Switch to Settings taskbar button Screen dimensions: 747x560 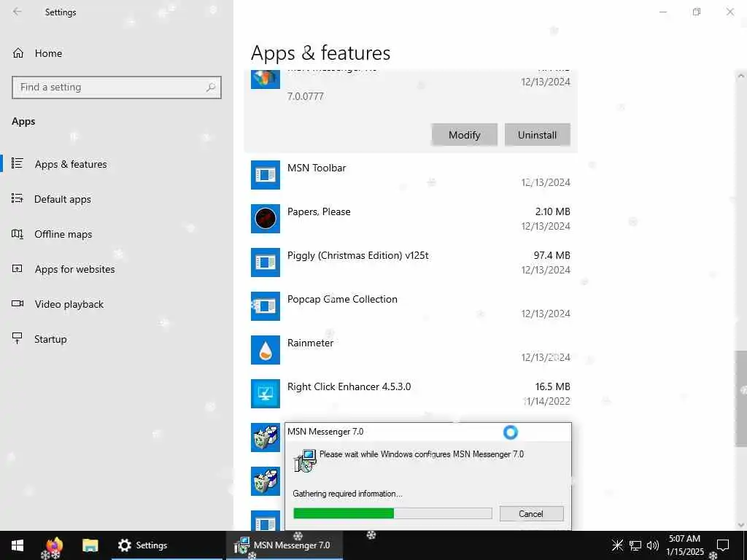click(167, 545)
